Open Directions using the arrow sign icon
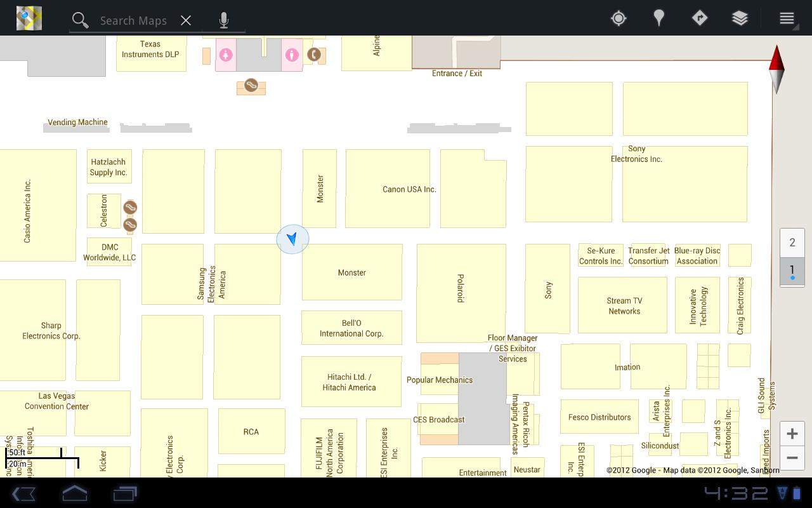This screenshot has height=508, width=812. pyautogui.click(x=699, y=18)
